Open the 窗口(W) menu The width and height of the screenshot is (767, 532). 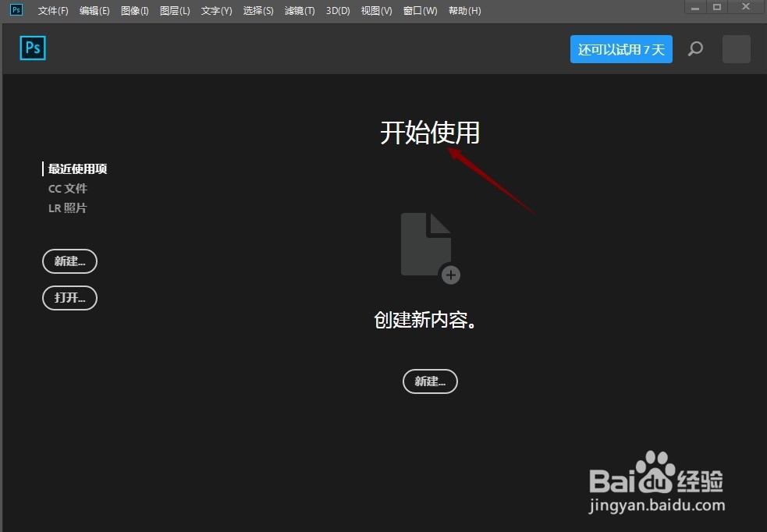coord(420,11)
